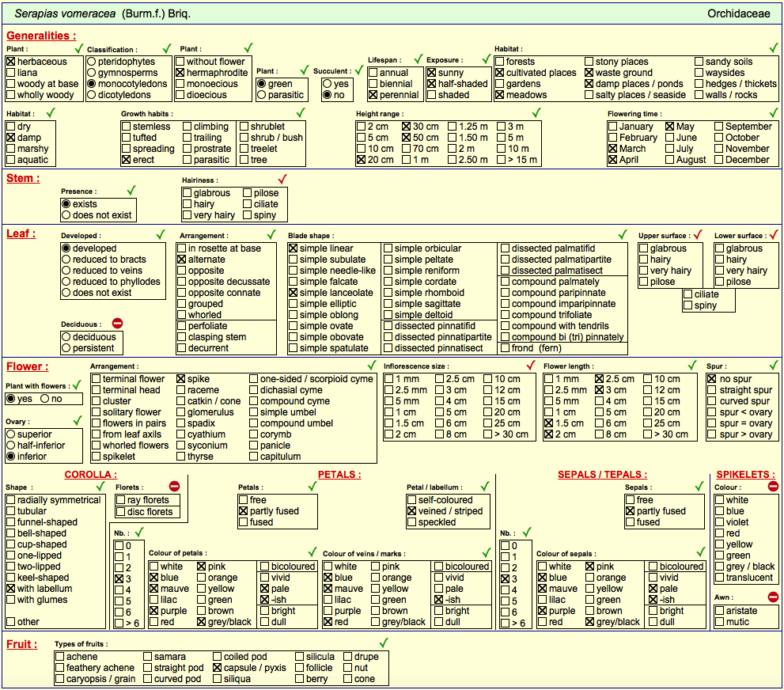
Task: Click green checkmark beside Blade shape
Action: coord(623,234)
